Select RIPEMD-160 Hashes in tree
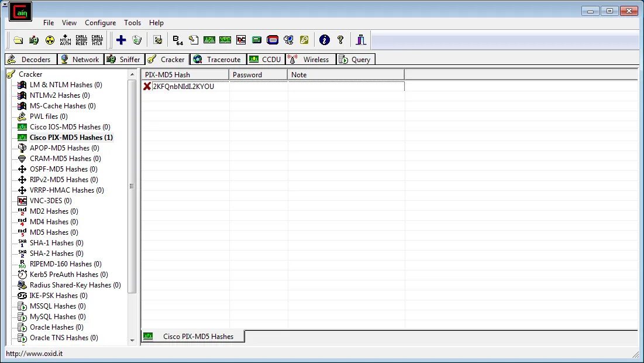Viewport: 644px width, 363px height. coord(66,264)
